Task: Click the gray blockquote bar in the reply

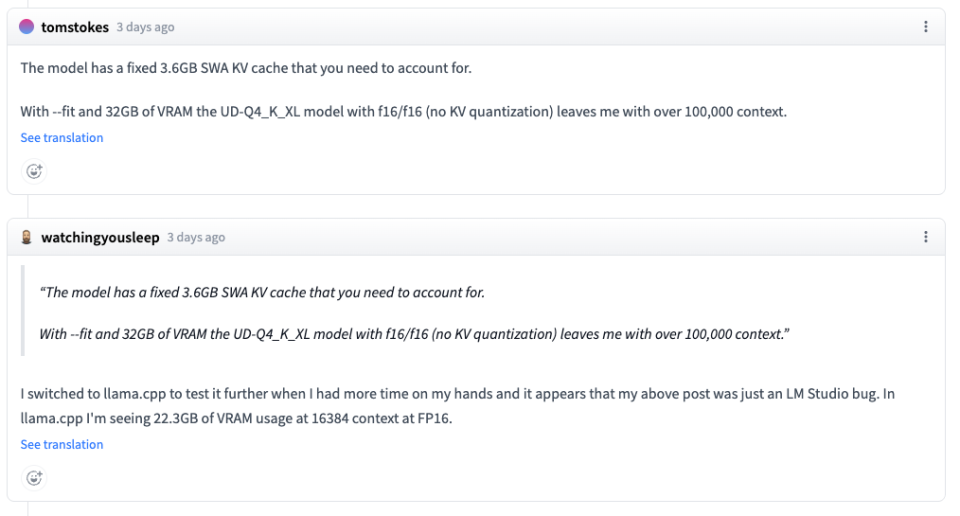Action: coord(23,312)
